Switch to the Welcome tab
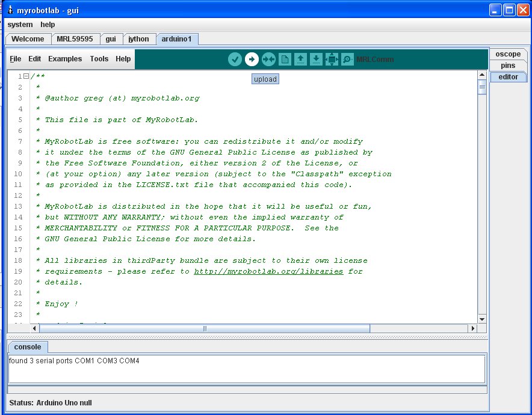Viewport: 532px width, 415px height. pyautogui.click(x=28, y=39)
